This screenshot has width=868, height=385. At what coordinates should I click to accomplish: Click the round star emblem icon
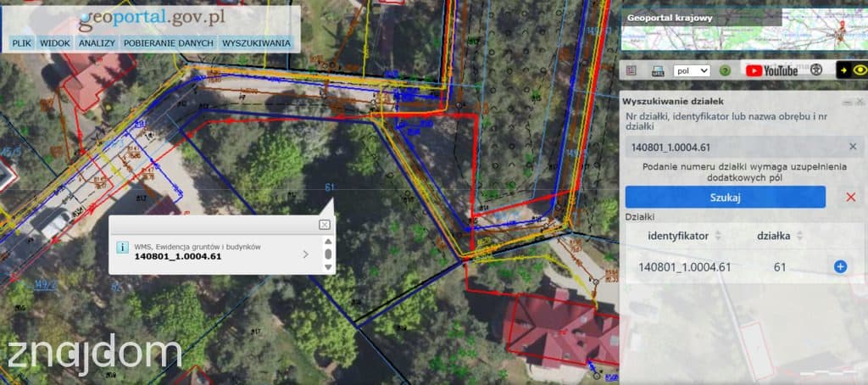pyautogui.click(x=816, y=70)
